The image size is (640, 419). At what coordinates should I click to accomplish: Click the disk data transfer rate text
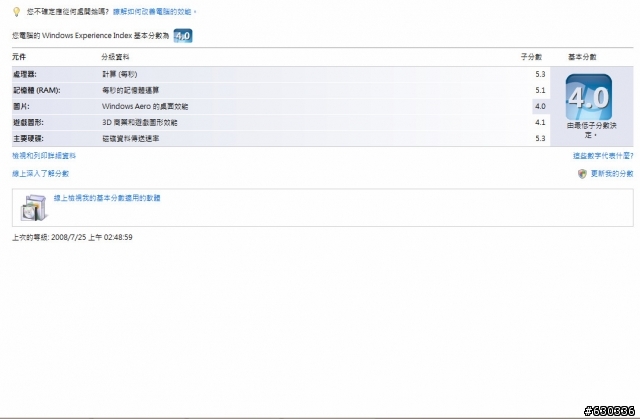pyautogui.click(x=131, y=139)
